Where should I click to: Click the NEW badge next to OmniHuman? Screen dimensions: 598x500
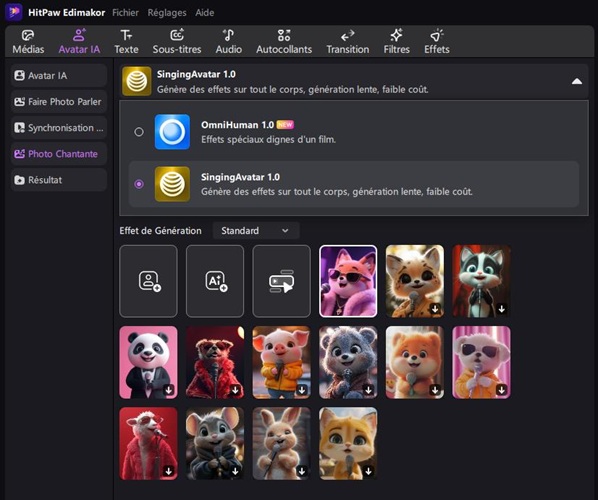click(285, 125)
